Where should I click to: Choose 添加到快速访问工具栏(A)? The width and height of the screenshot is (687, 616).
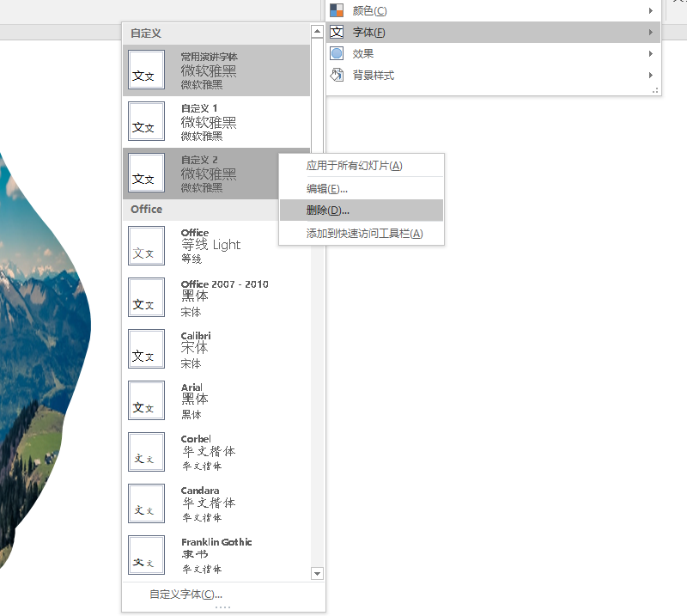[x=362, y=233]
